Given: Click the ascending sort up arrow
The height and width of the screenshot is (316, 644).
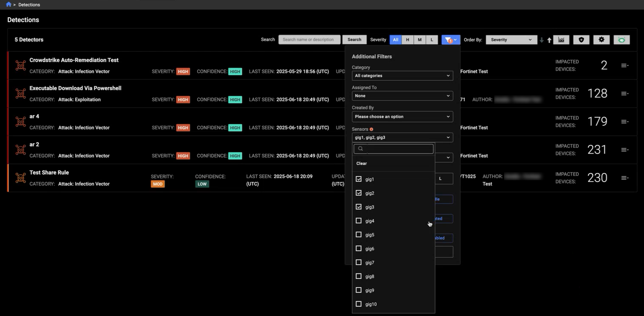Looking at the screenshot, I should (x=549, y=40).
